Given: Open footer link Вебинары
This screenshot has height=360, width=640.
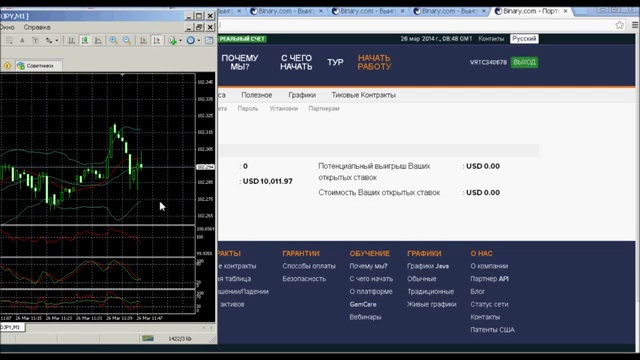Looking at the screenshot, I should click(365, 317).
